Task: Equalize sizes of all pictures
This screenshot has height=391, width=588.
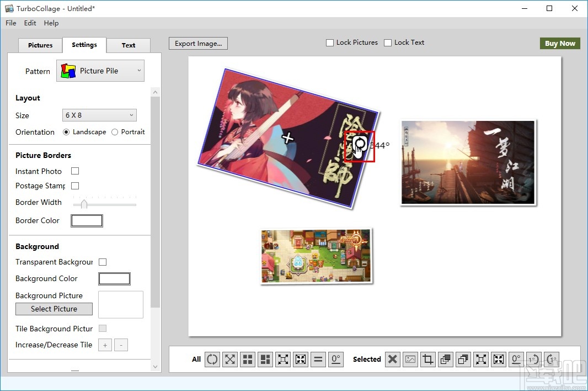Action: point(318,359)
